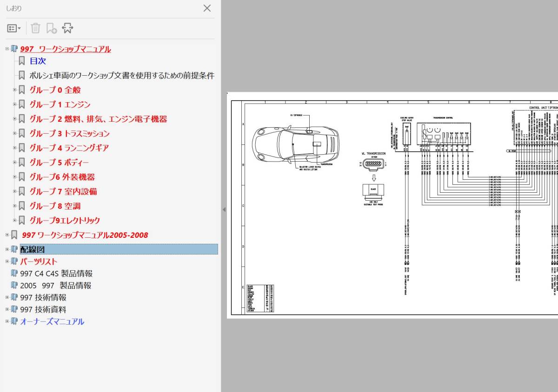
Task: Collapse the top 997 ワークショップマニュアル node
Action: tap(7, 49)
